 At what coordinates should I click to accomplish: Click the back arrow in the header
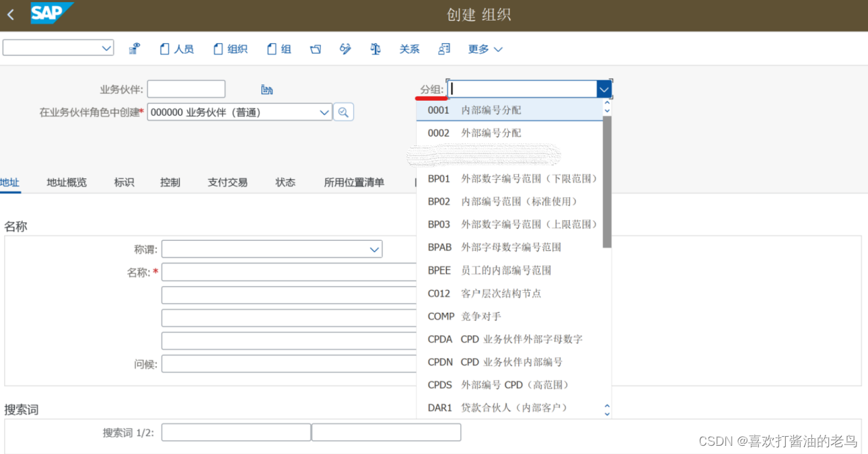[x=10, y=14]
